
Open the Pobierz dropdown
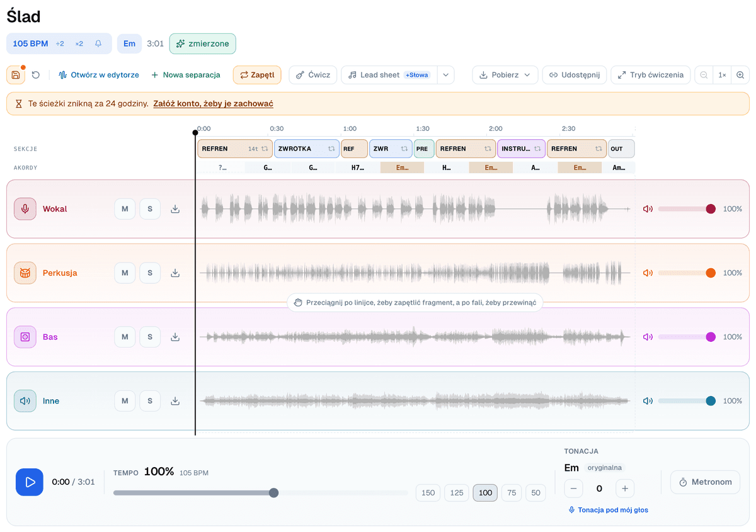505,75
